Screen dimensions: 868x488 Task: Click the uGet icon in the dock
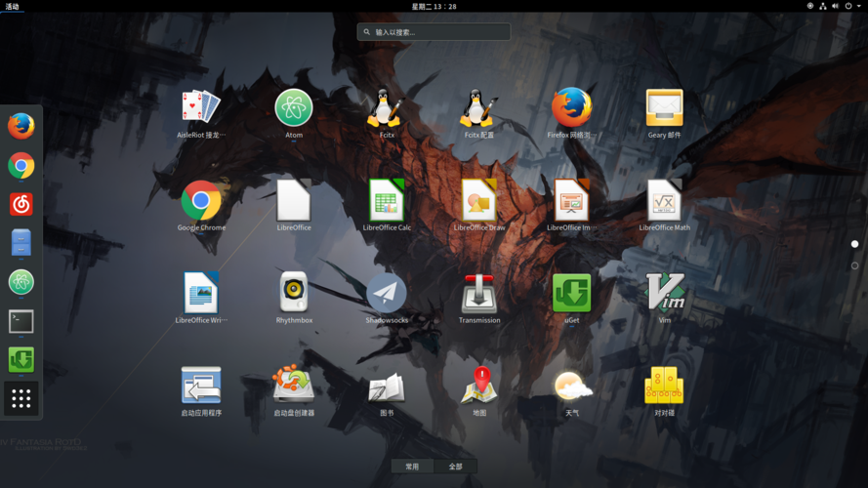coord(21,359)
